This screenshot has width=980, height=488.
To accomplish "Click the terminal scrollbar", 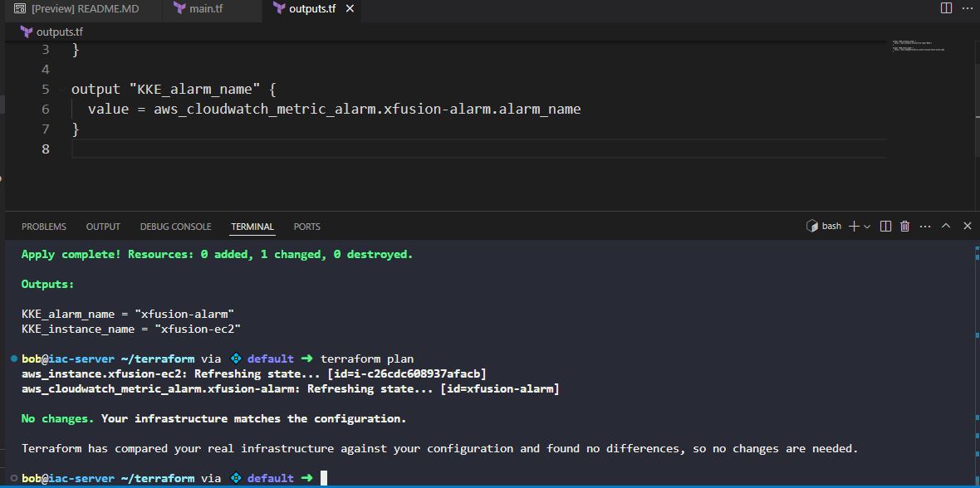I will (977, 363).
